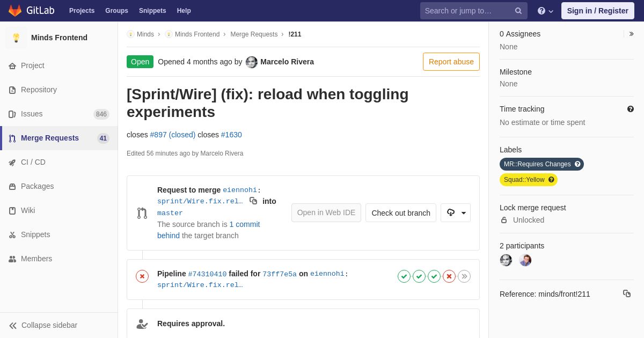Click the Wiki book icon in sidebar
Viewport: 644px width, 338px height.
[x=12, y=211]
